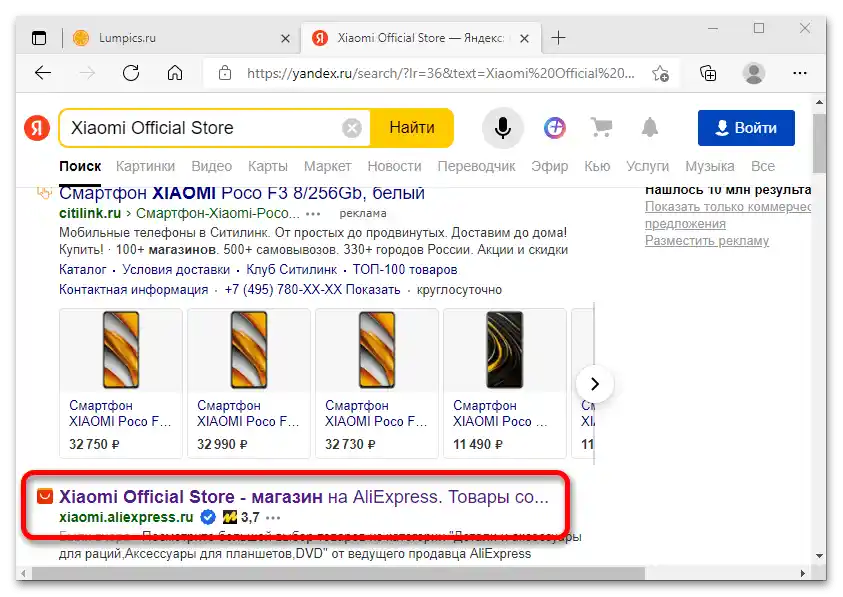Screen dimensions: 843x597
Task: Open the tab actions menu icon
Action: click(39, 38)
